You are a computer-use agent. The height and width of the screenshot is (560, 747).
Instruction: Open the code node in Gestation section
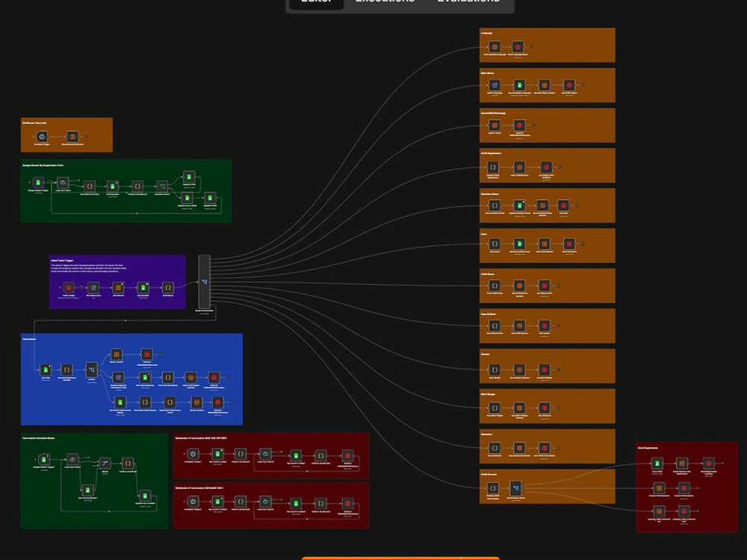495,448
